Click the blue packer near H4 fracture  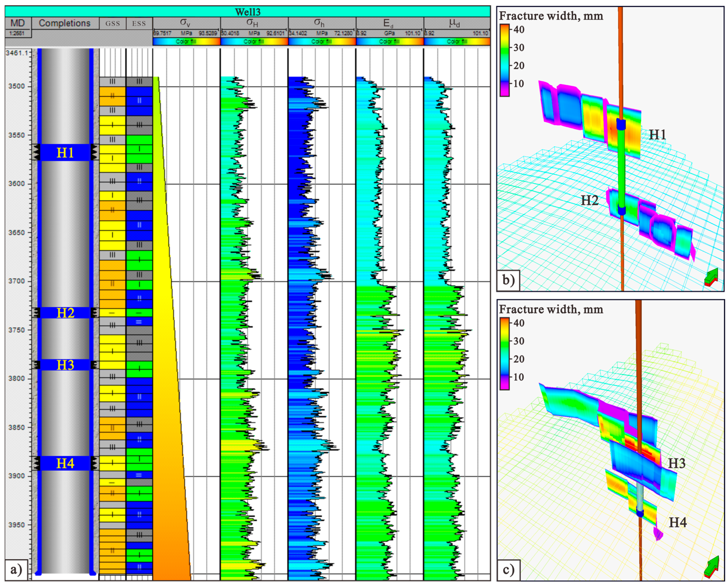640,513
